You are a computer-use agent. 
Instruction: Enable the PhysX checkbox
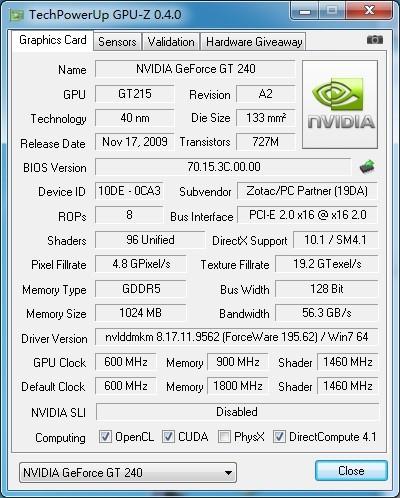coord(224,436)
